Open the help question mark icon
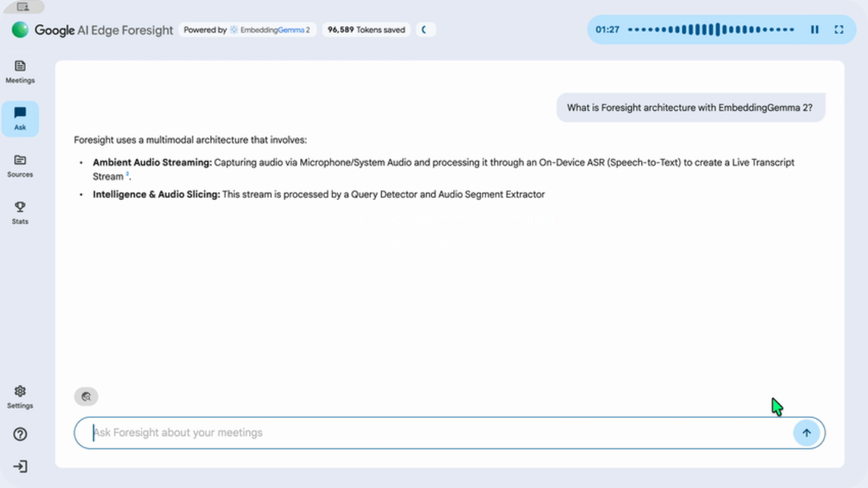The image size is (868, 488). click(x=20, y=434)
